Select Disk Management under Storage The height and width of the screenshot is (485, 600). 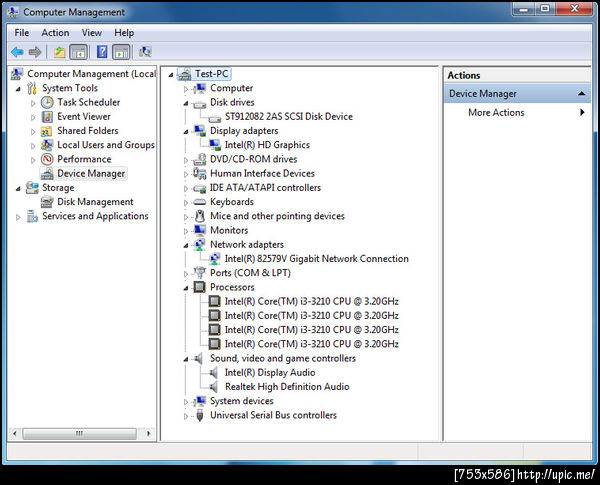coord(95,202)
